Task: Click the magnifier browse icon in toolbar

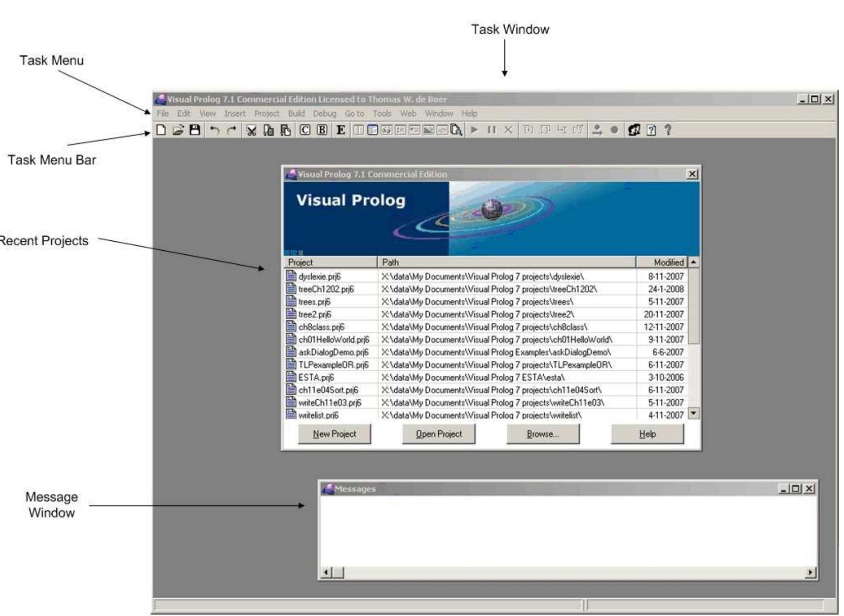Action: point(456,130)
